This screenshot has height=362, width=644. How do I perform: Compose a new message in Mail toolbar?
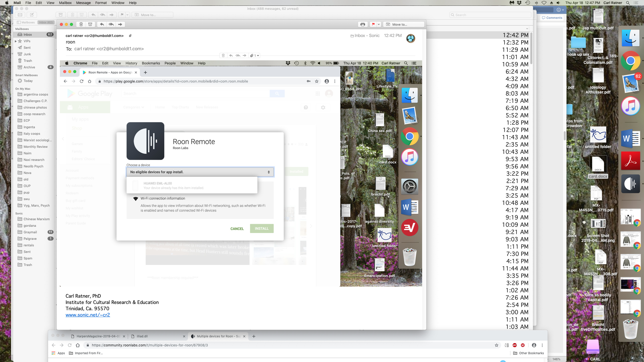pyautogui.click(x=32, y=15)
